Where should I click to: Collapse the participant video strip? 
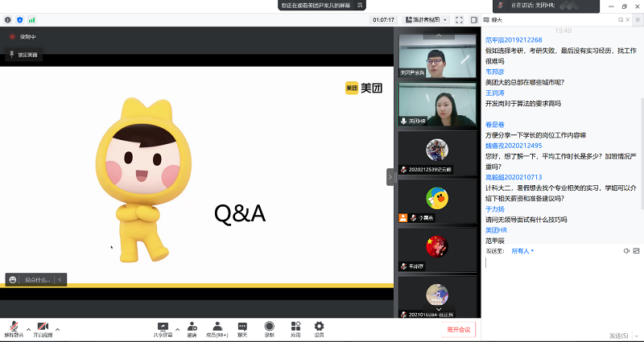[x=390, y=177]
